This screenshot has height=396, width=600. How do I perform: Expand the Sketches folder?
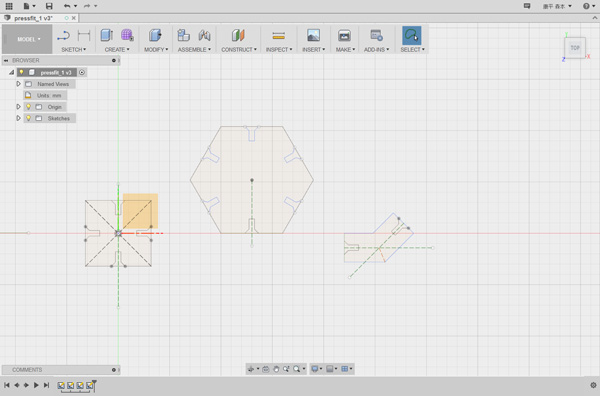pyautogui.click(x=18, y=118)
